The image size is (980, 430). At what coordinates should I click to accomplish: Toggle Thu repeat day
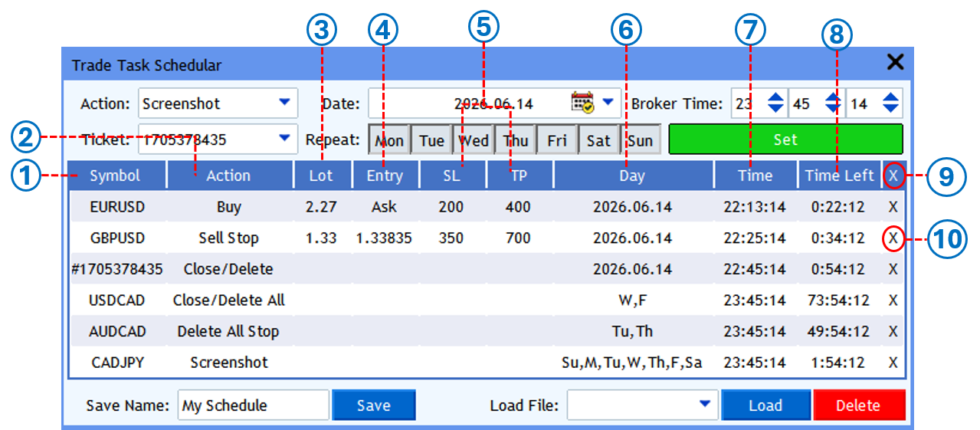[x=515, y=140]
